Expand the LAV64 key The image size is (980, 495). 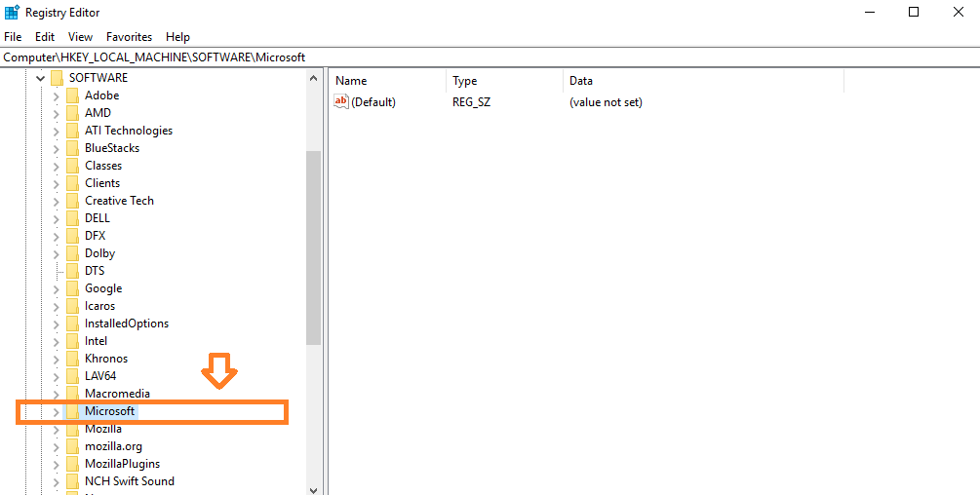57,376
